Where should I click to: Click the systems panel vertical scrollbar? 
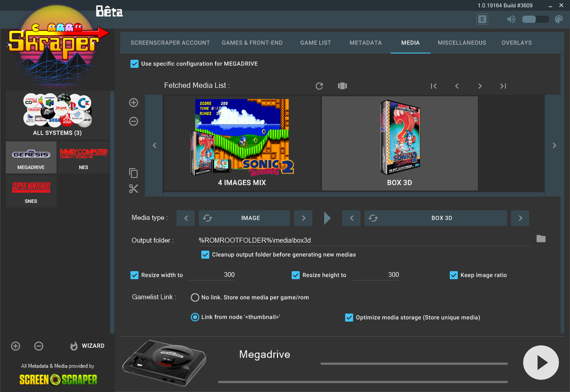tap(112, 212)
